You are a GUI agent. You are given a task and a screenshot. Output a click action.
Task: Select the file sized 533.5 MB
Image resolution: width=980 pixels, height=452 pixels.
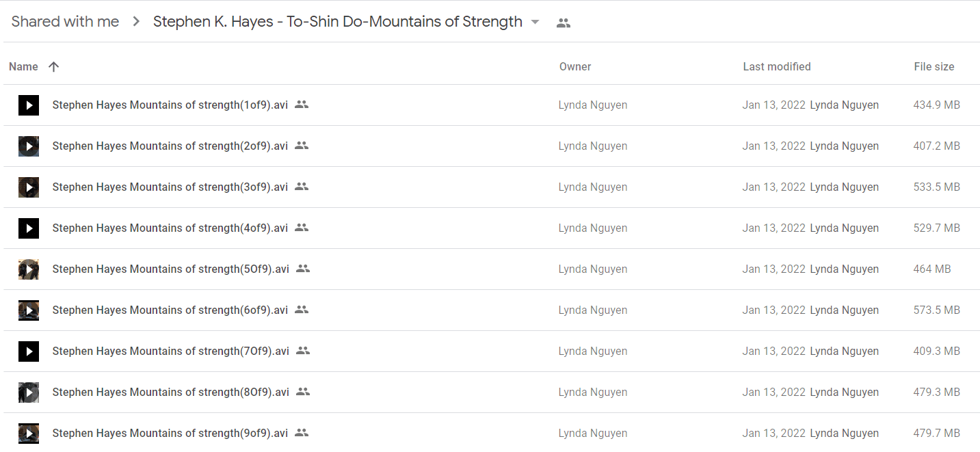(491, 187)
